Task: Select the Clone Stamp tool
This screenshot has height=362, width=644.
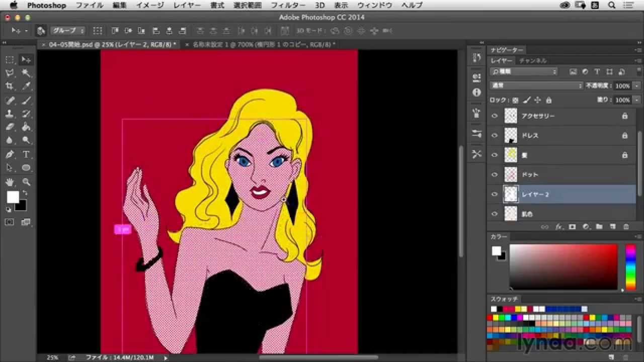Action: point(10,114)
